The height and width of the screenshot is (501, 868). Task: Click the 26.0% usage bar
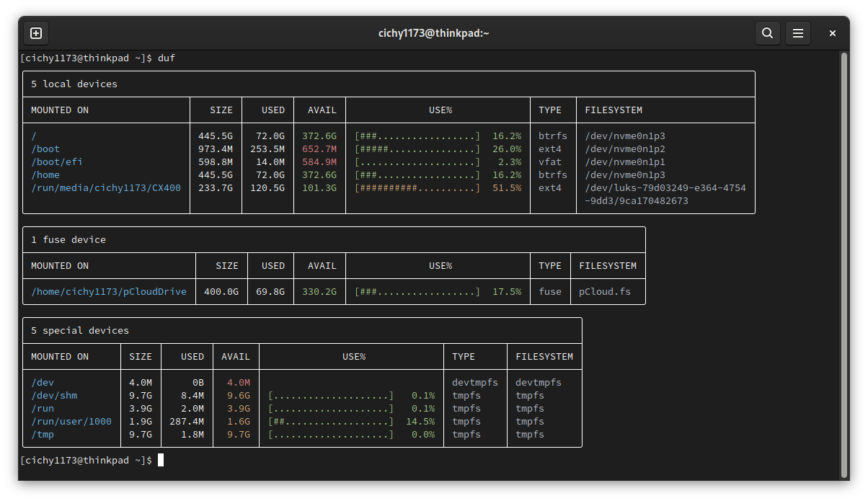coord(417,148)
